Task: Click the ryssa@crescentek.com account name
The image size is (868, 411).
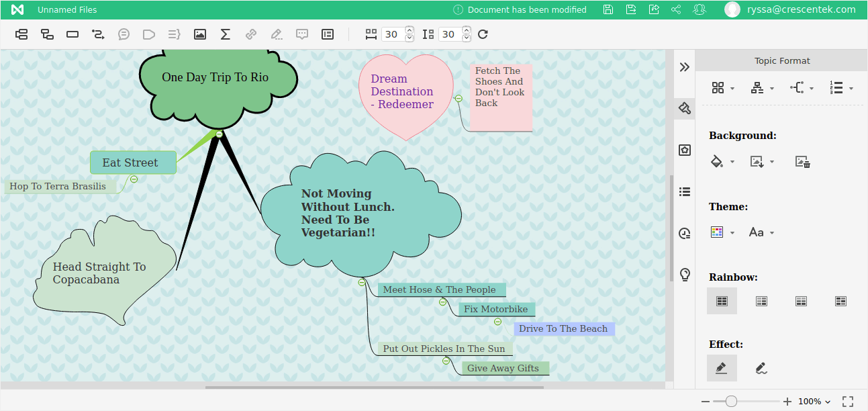Action: [801, 9]
